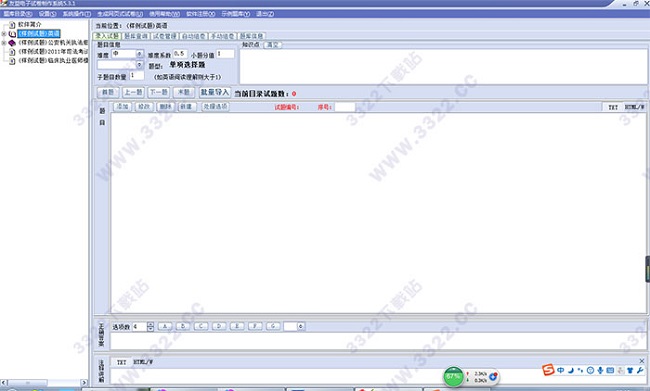Switch explanation editor to TXT mode
Viewport: 650px width, 391px height.
pyautogui.click(x=121, y=362)
